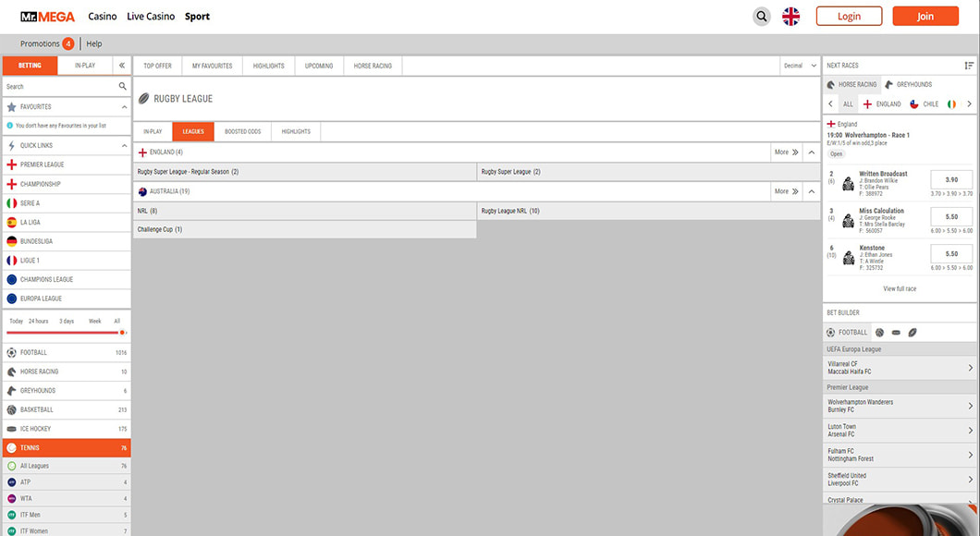
Task: Filter next races by Greyhounds
Action: [x=907, y=84]
